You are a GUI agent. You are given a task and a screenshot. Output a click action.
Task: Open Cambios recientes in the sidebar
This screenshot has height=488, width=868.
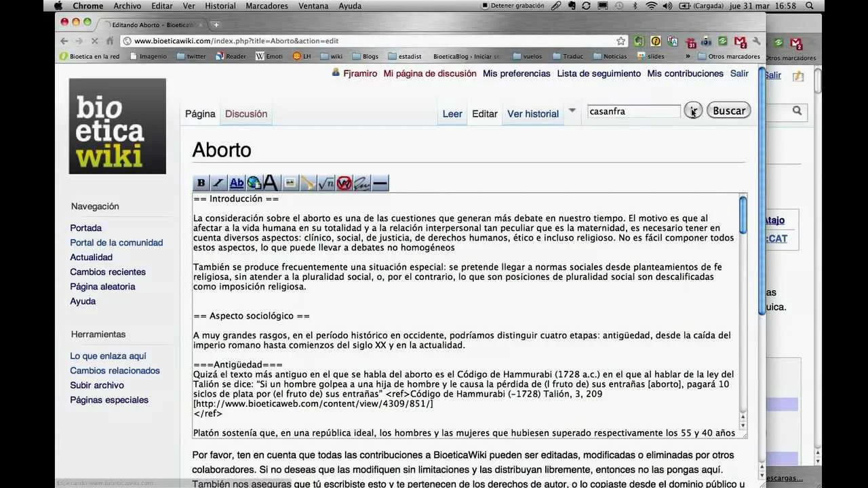108,272
